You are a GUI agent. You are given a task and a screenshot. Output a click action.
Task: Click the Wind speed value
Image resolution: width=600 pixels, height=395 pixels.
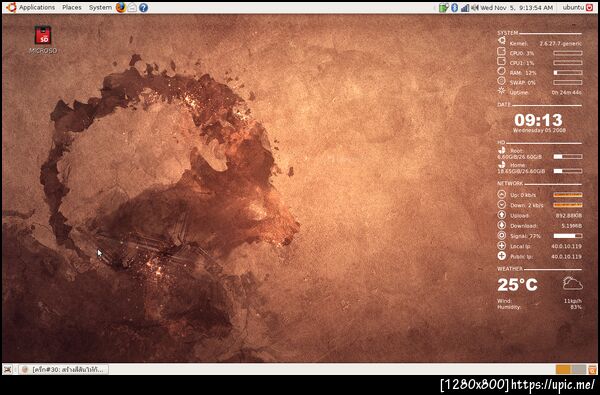pyautogui.click(x=573, y=301)
